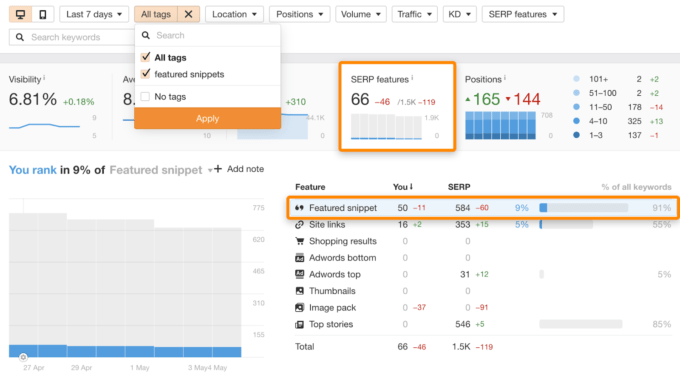This screenshot has height=381, width=680.
Task: Check the No tags option
Action: click(145, 96)
